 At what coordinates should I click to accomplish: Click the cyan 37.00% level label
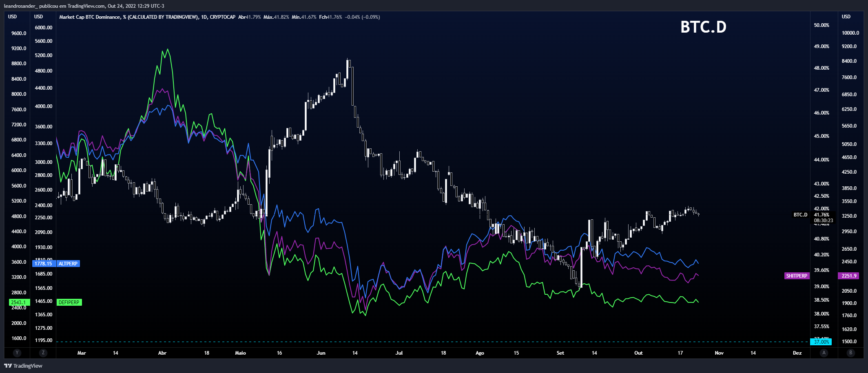[x=821, y=342]
